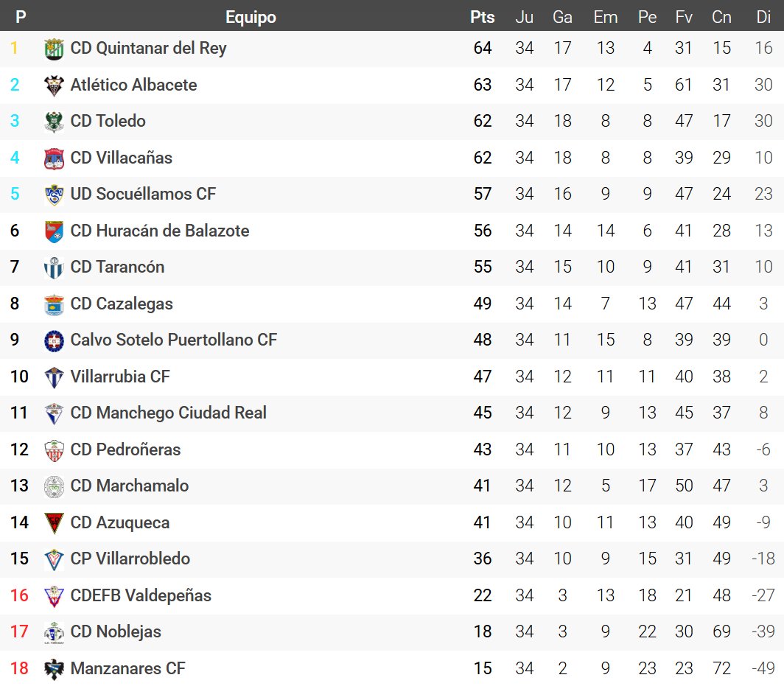Click position number 18 in red

pos(19,668)
